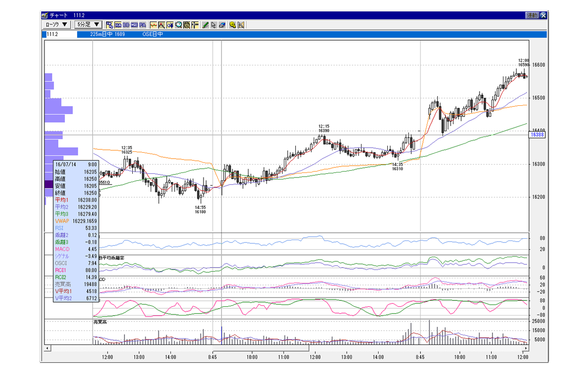
Task: Click the calculator-style toolbar icon
Action: pos(187,25)
